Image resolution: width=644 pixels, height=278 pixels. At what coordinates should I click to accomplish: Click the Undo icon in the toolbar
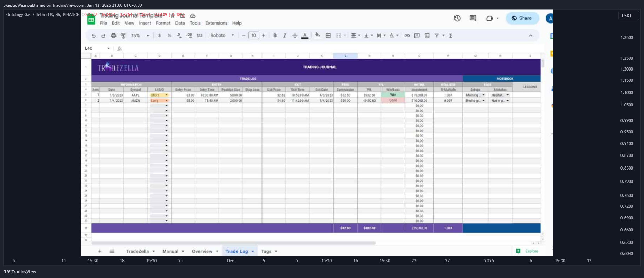[x=94, y=35]
